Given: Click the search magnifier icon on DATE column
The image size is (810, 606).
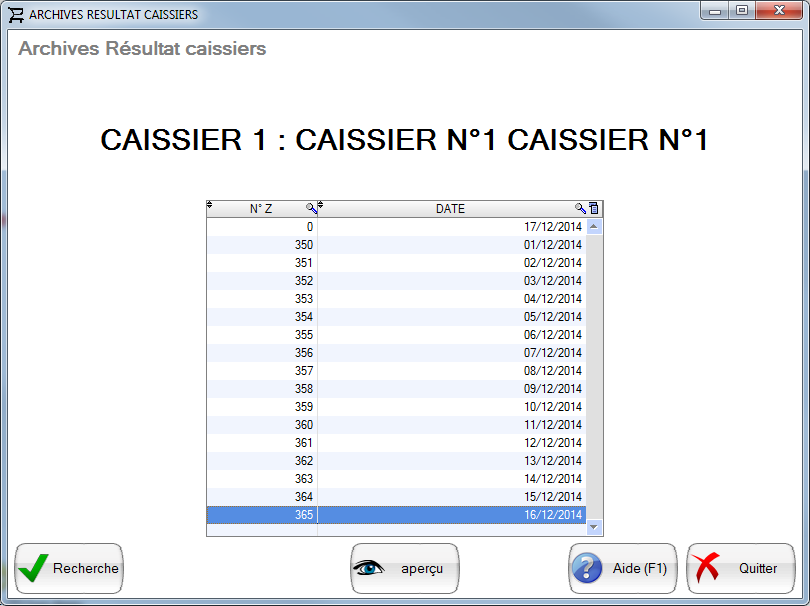Looking at the screenshot, I should tap(580, 208).
